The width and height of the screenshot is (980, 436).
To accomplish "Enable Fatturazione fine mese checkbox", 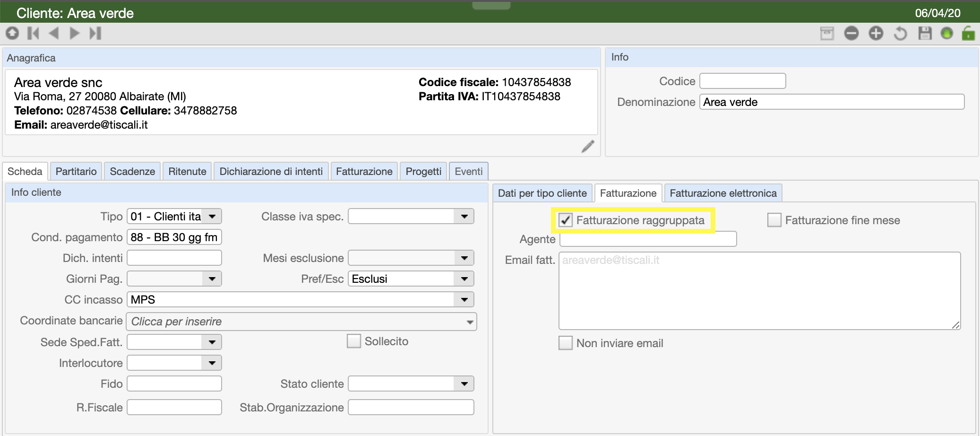I will [x=774, y=220].
